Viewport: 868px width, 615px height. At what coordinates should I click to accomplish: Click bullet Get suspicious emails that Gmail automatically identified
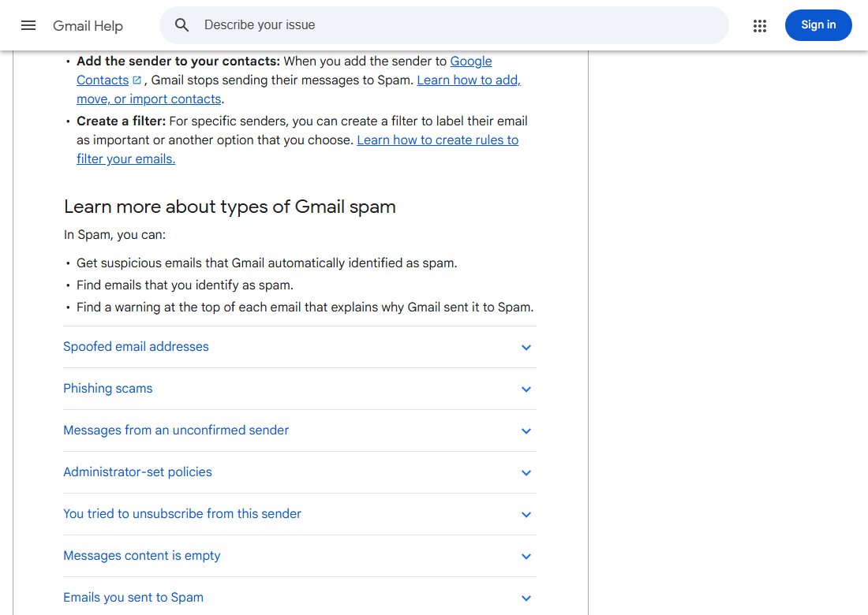point(267,263)
